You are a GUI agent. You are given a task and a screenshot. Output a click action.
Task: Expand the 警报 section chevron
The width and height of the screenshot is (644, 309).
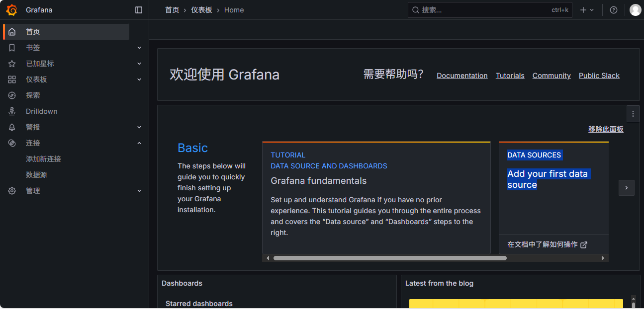pos(139,127)
